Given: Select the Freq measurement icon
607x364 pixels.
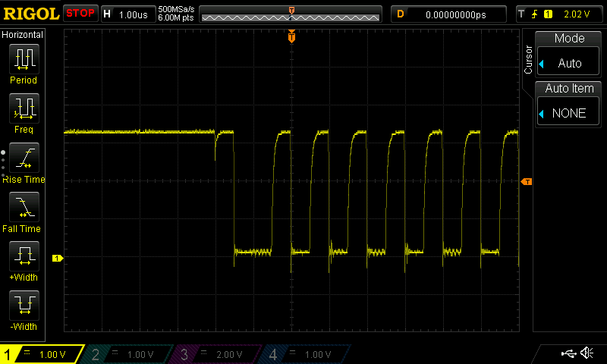Looking at the screenshot, I should (x=24, y=108).
